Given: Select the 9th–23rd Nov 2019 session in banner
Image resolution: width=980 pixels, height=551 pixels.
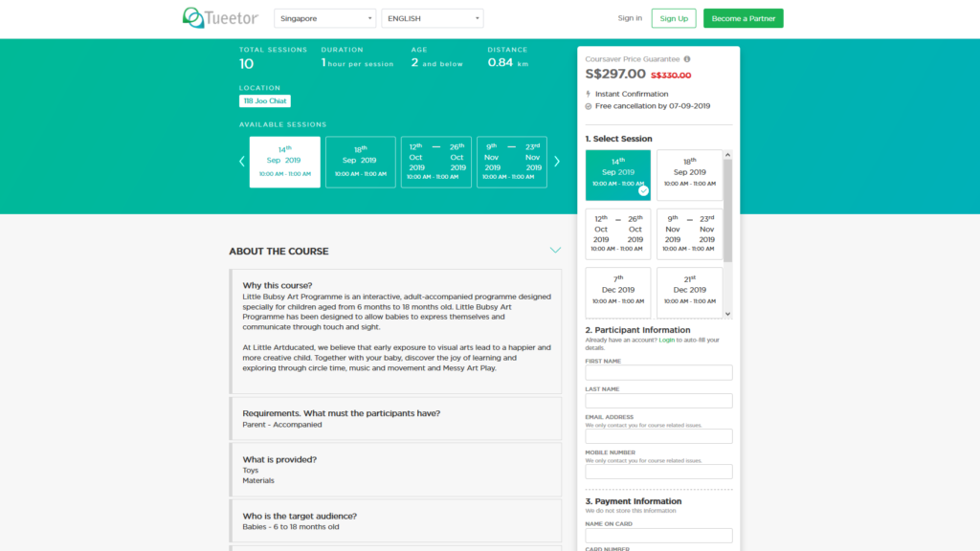Looking at the screenshot, I should [512, 162].
